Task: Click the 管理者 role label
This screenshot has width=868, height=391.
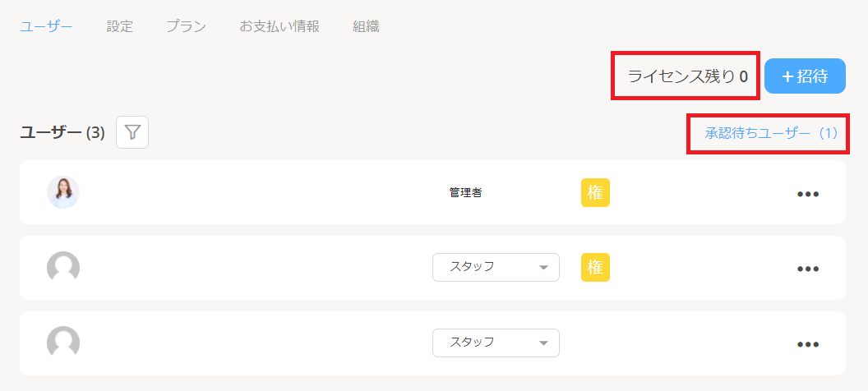Action: pyautogui.click(x=465, y=193)
